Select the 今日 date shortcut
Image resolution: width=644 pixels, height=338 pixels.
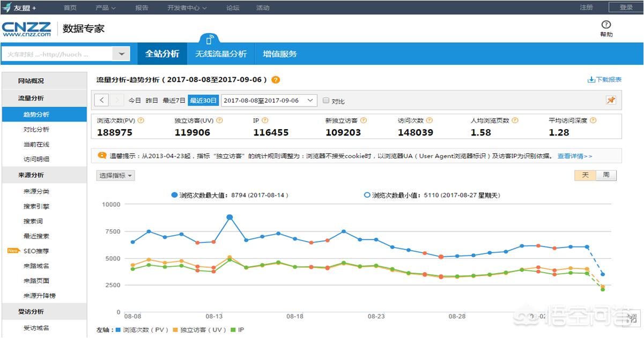(135, 100)
